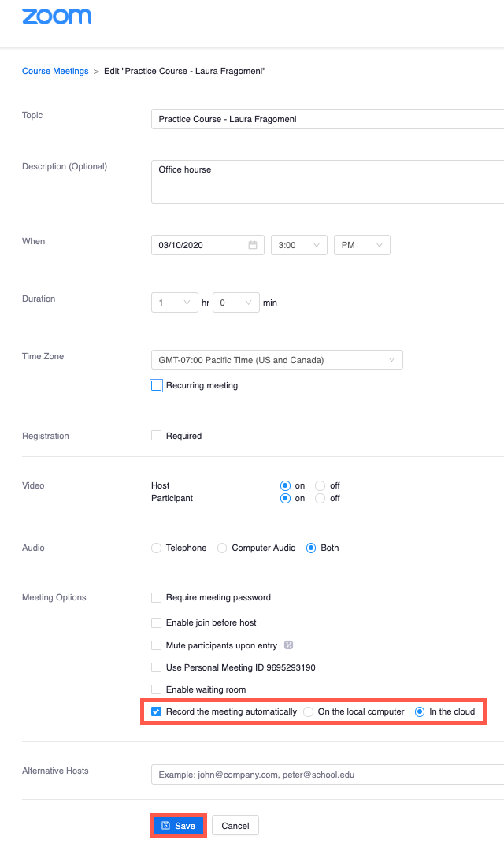Enable the Recurring meeting checkbox
Viewport: 504px width, 847px height.
(x=157, y=386)
